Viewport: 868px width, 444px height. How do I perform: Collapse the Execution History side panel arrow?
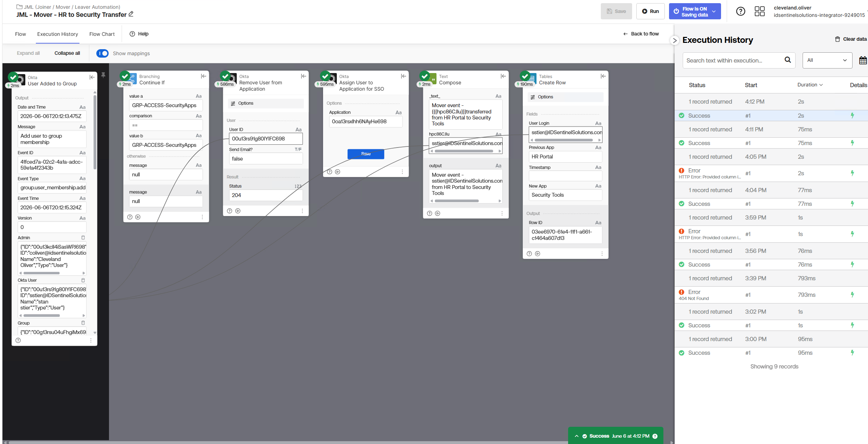pyautogui.click(x=674, y=40)
